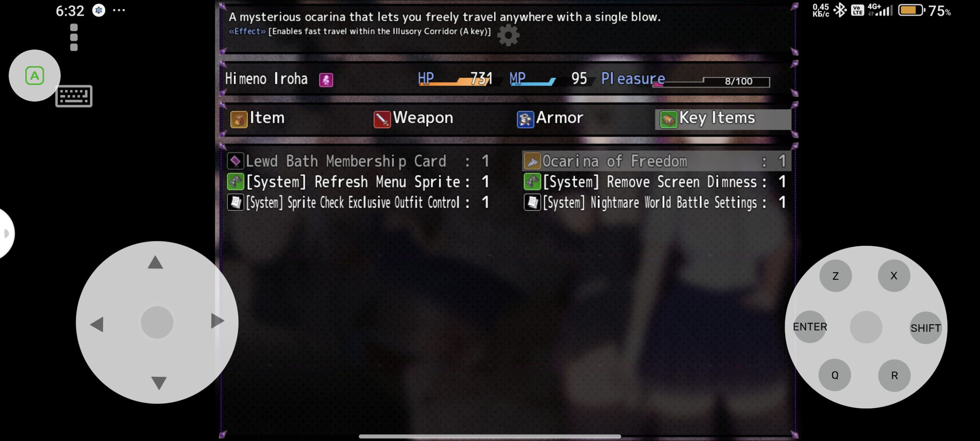Switch to the Item tab
Image resolution: width=980 pixels, height=441 pixels.
point(258,118)
